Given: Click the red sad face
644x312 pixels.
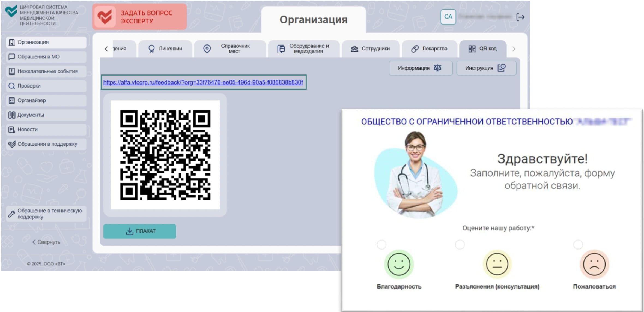Looking at the screenshot, I should [594, 264].
